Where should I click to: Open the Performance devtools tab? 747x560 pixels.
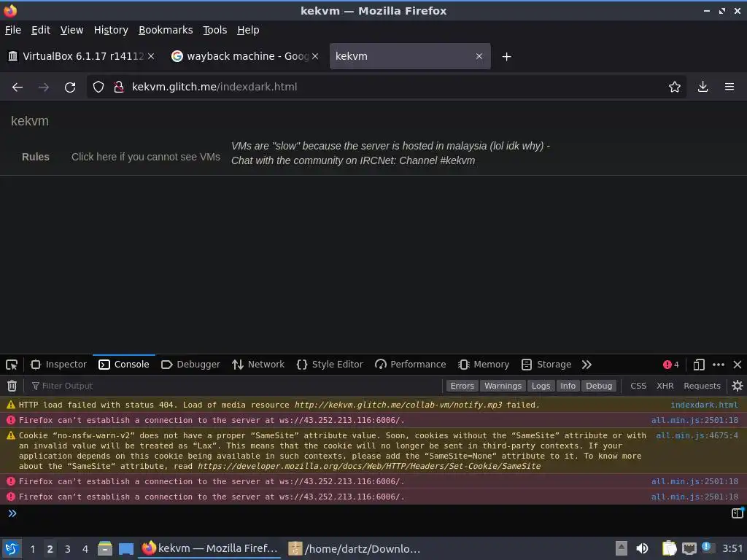[x=411, y=365]
